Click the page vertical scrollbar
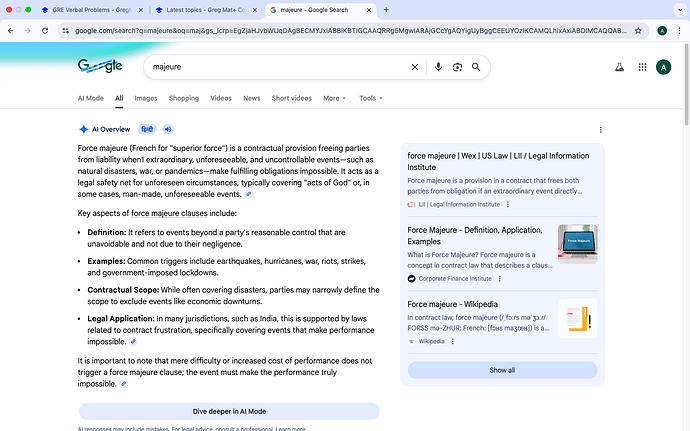This screenshot has height=431, width=690. coord(686,84)
